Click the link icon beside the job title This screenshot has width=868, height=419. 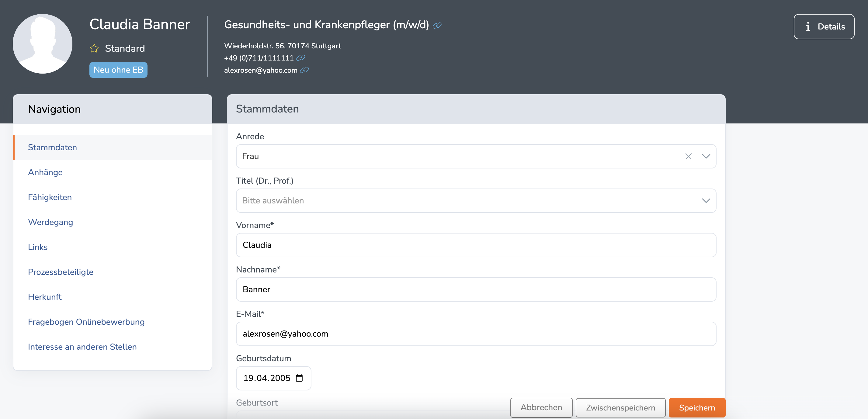437,26
